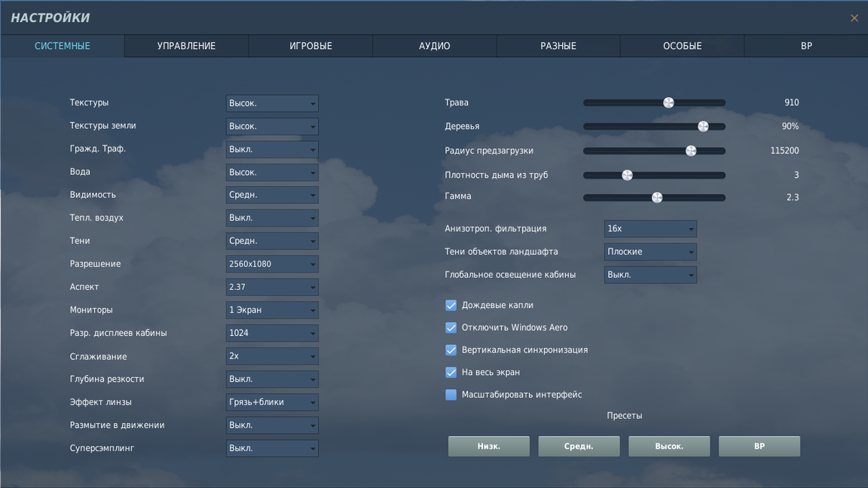Expand the Текстуры земли dropdown
This screenshot has width=868, height=488.
click(272, 127)
